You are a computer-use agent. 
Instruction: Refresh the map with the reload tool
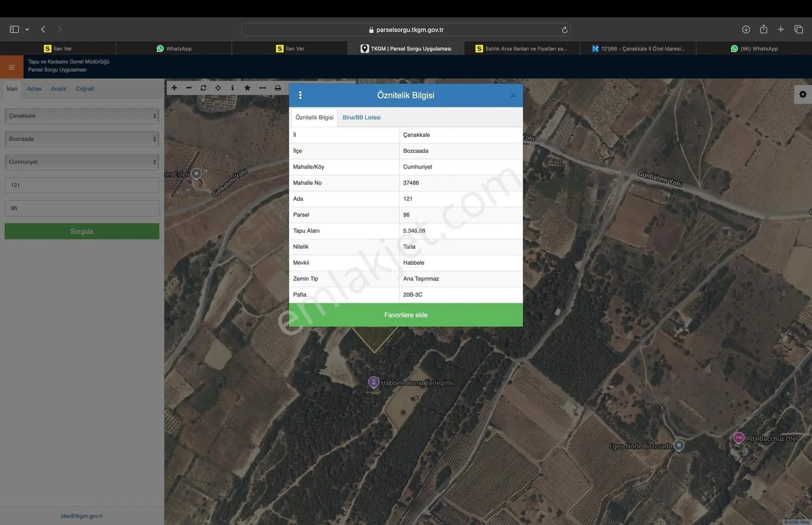point(204,88)
